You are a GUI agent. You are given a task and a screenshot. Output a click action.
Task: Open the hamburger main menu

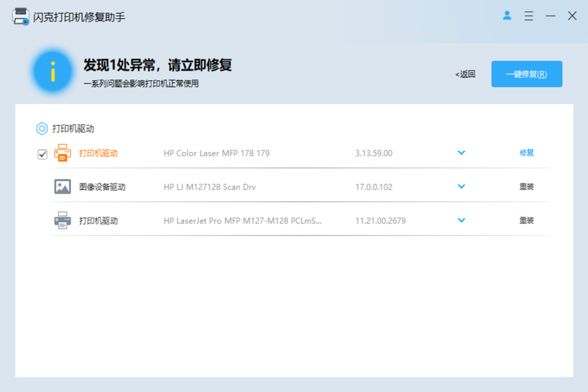click(x=529, y=16)
